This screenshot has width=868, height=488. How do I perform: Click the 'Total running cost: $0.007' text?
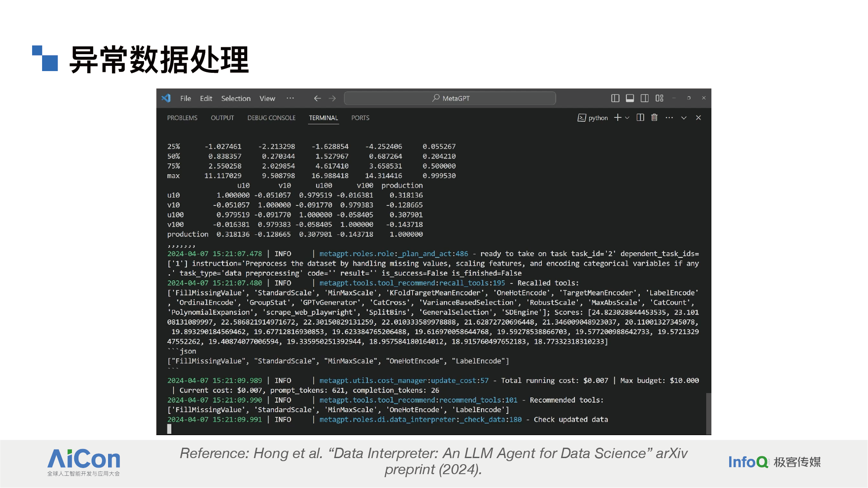(x=555, y=381)
